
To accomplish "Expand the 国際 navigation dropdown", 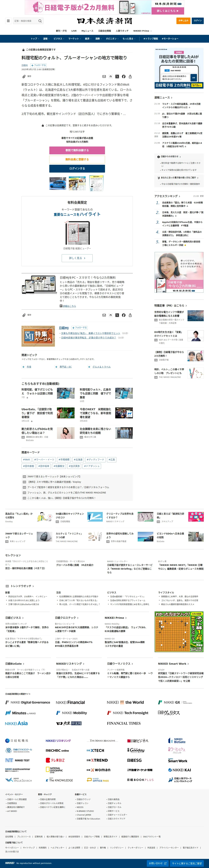I will [99, 39].
